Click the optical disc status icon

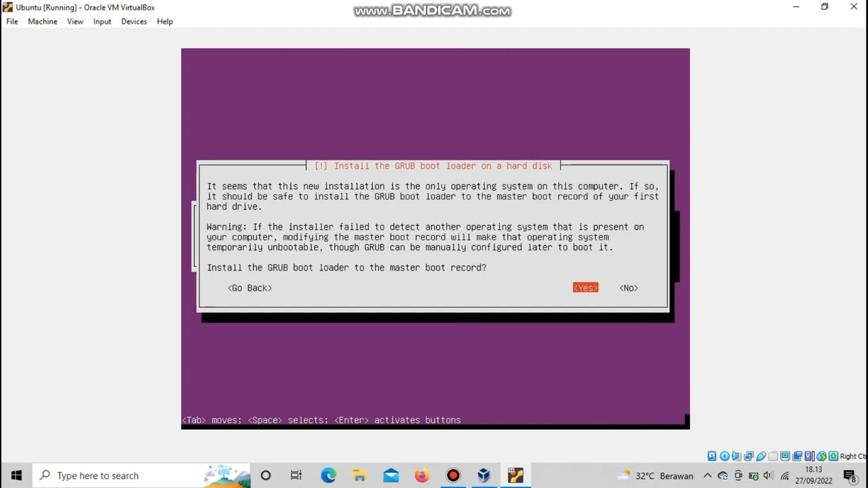[724, 456]
